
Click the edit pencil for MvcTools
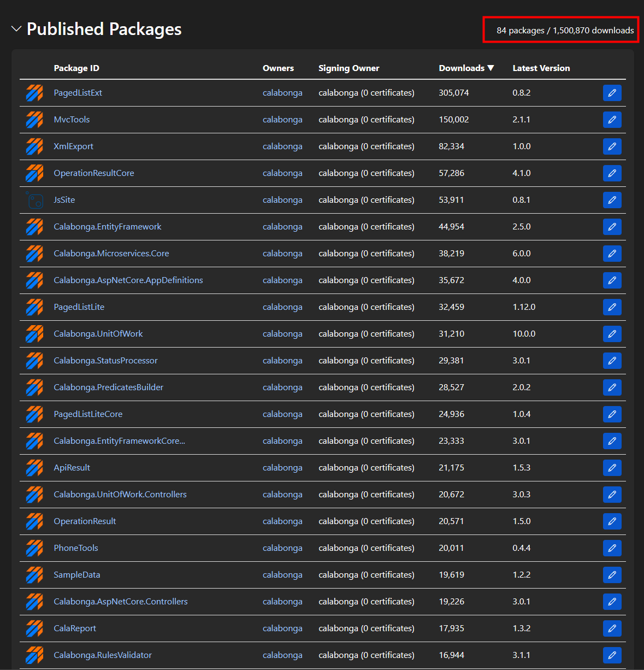(x=612, y=120)
